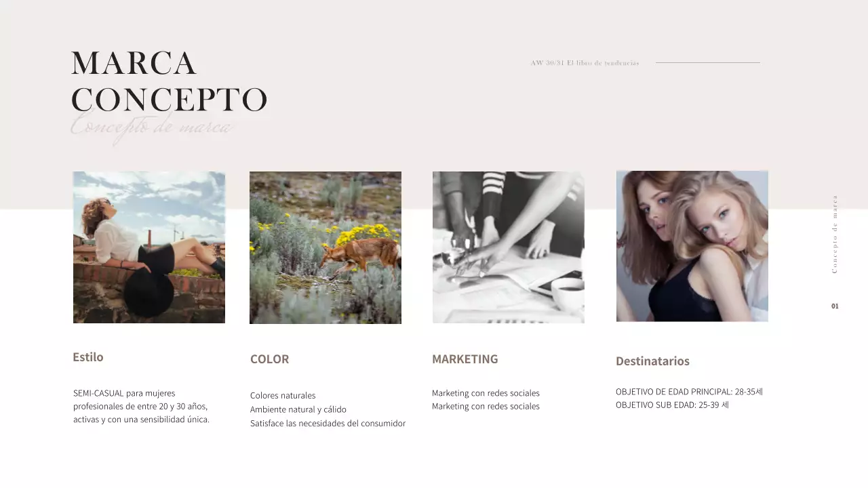Click the Destinatarios heading

click(652, 361)
